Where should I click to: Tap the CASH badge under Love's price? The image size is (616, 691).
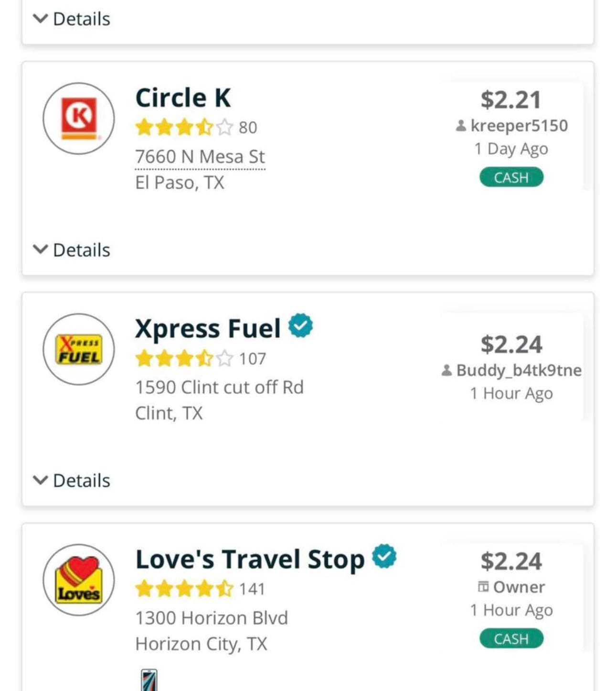point(511,639)
